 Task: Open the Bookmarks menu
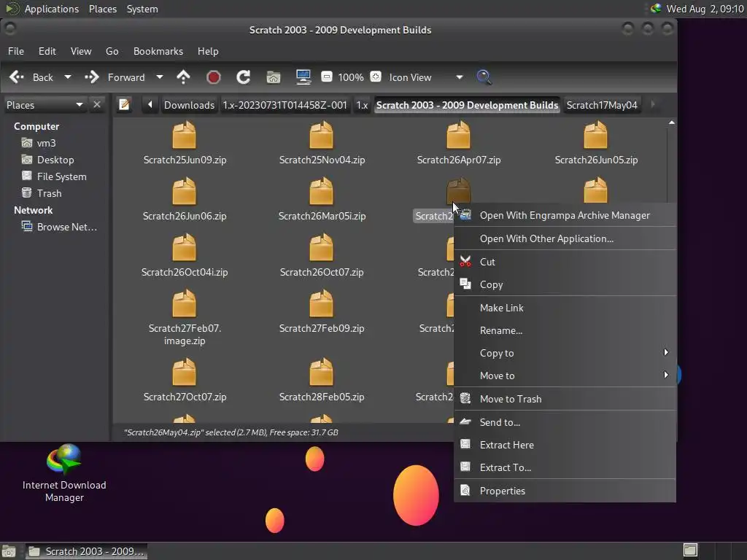click(158, 51)
